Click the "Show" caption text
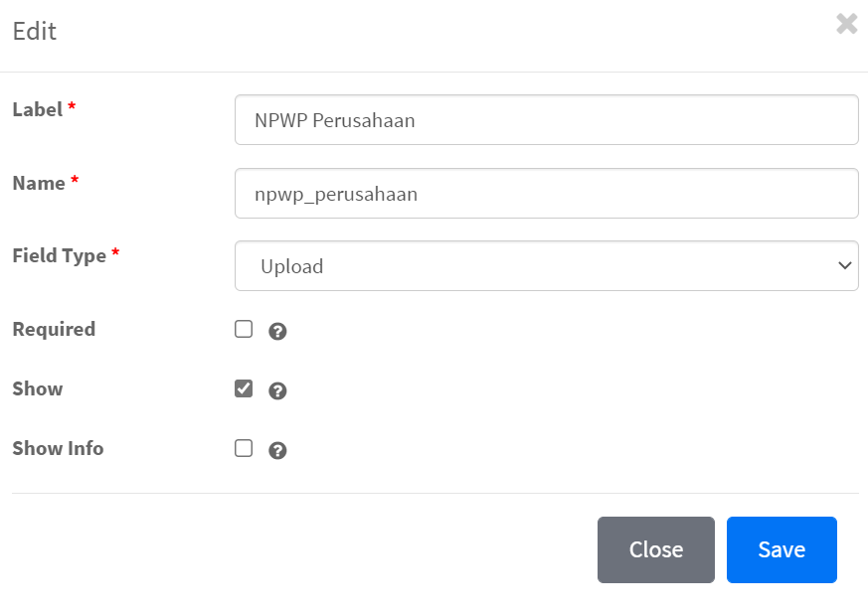 (38, 388)
